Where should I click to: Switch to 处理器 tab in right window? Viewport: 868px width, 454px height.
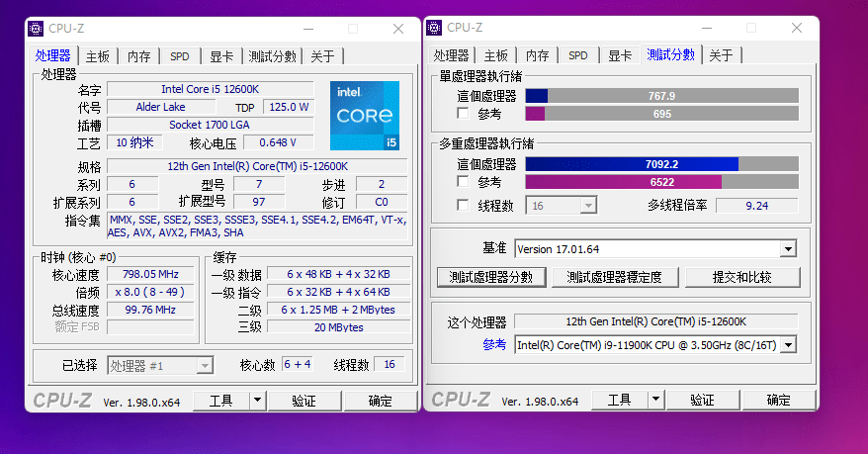[x=451, y=54]
